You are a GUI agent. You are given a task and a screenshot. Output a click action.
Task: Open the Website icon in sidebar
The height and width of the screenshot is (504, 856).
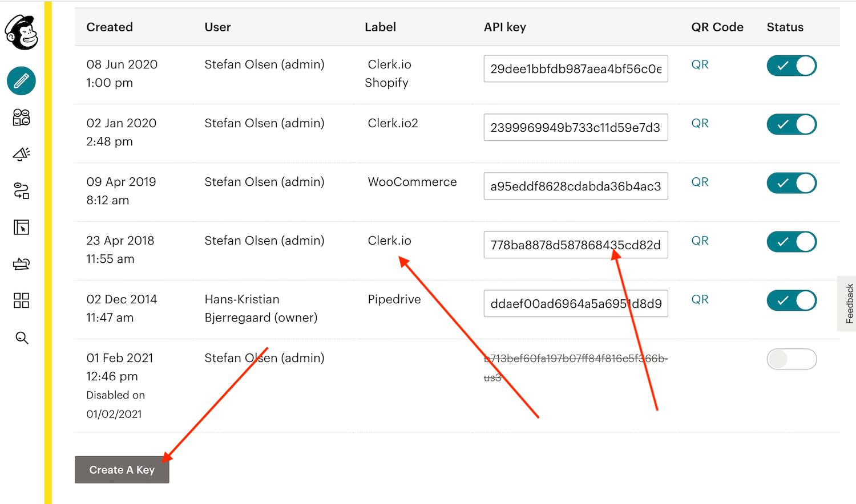click(22, 227)
